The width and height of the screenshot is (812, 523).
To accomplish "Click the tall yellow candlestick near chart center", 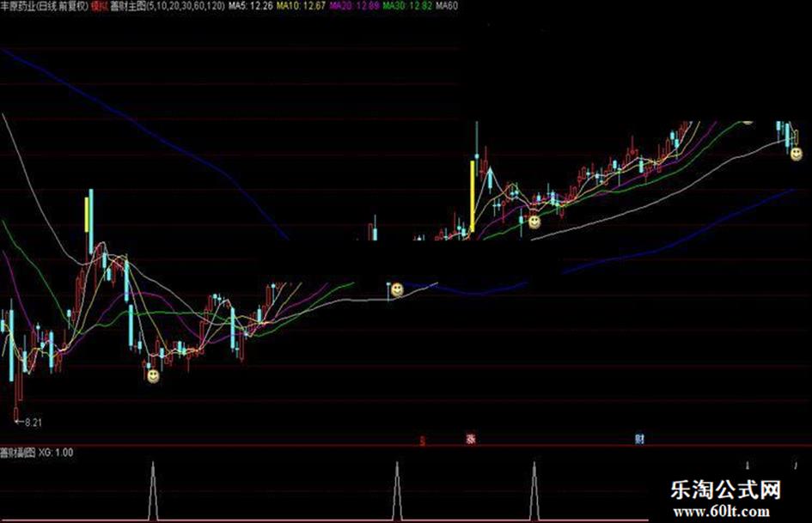I will click(x=473, y=196).
